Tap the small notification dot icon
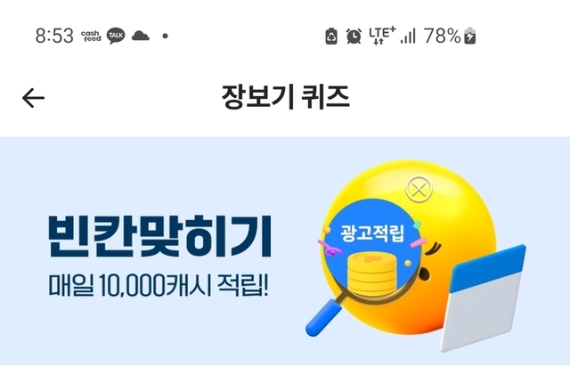 pyautogui.click(x=165, y=36)
